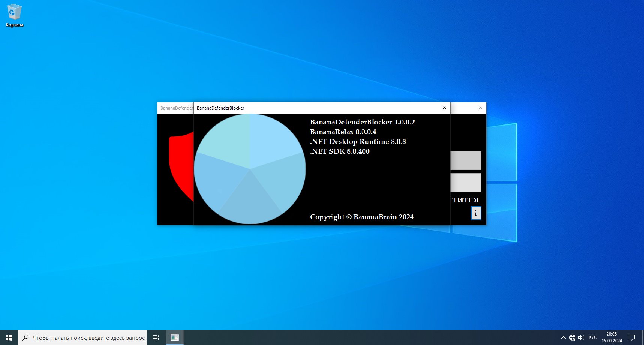Image resolution: width=644 pixels, height=345 pixels.
Task: Click the upper gray button behind dialog
Action: click(x=466, y=160)
